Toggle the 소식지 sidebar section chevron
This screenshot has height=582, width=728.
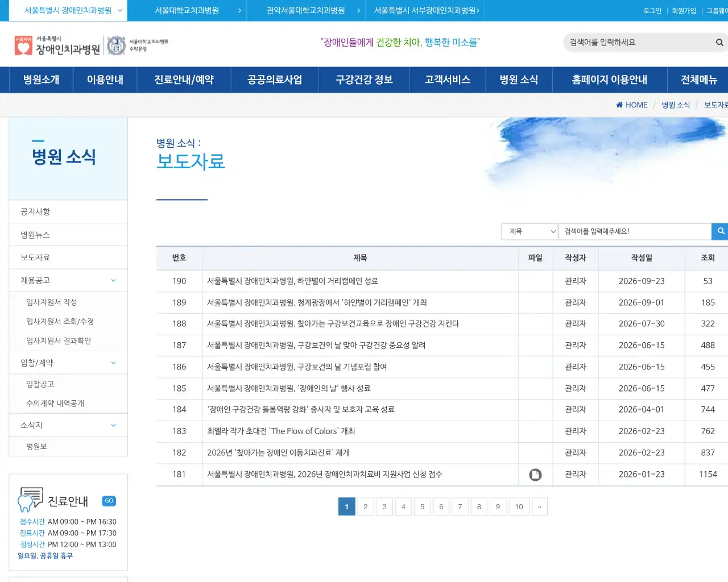[x=113, y=425]
